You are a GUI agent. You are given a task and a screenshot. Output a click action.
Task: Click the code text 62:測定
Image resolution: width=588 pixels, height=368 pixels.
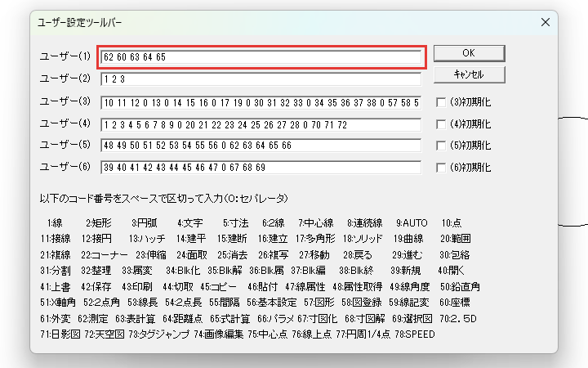coord(93,319)
